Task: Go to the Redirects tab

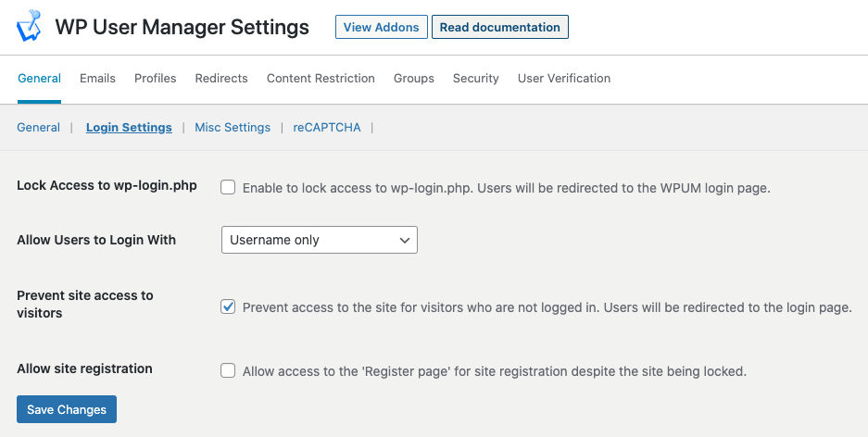Action: [x=221, y=79]
